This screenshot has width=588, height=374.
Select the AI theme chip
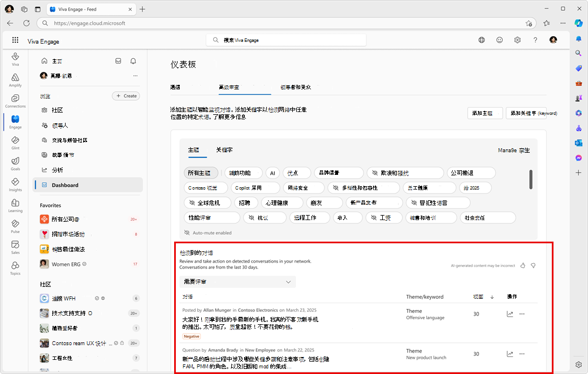click(x=273, y=173)
